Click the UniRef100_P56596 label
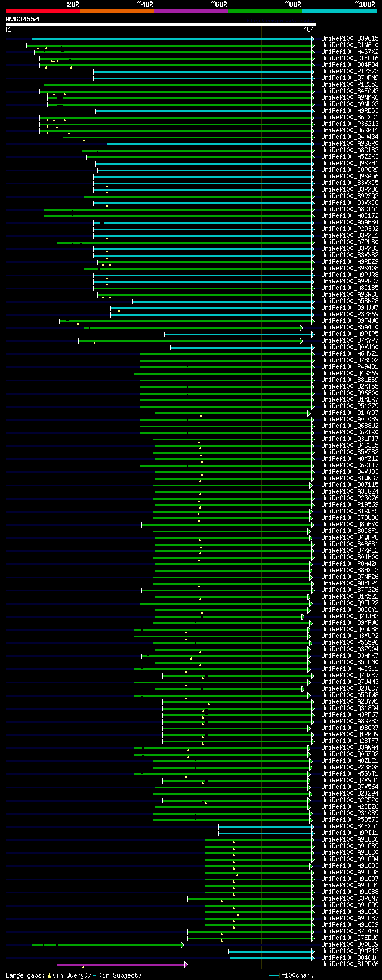The image size is (382, 980). pos(350,642)
